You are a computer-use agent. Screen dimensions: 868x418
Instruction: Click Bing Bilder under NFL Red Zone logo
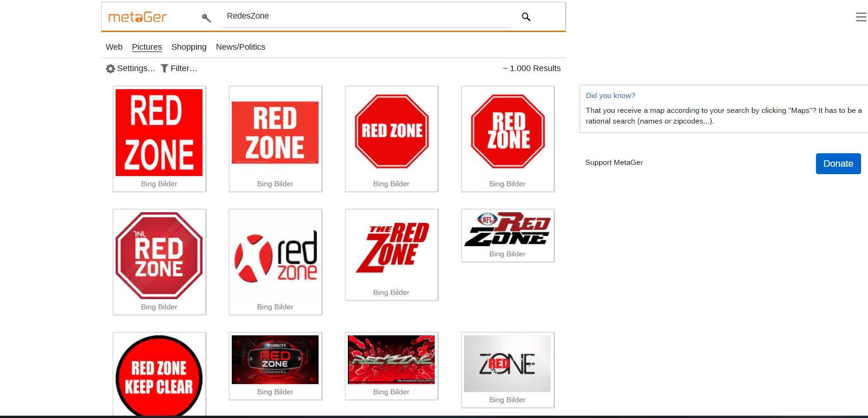507,254
